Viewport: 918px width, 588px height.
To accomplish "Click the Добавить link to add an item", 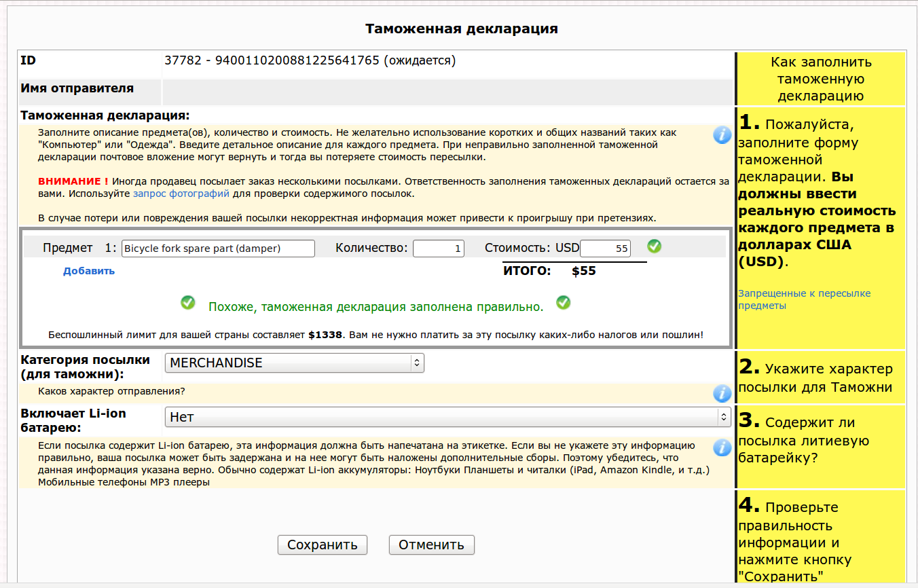I will click(x=89, y=271).
